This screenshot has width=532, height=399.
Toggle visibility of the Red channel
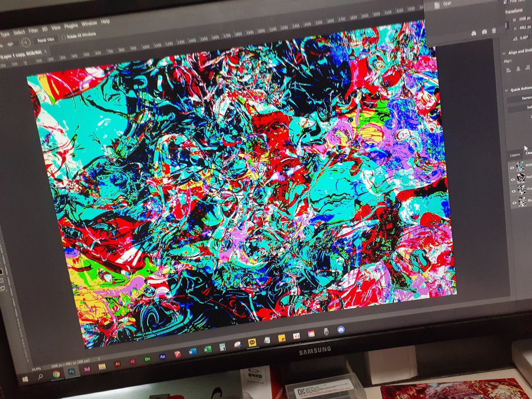(x=513, y=180)
